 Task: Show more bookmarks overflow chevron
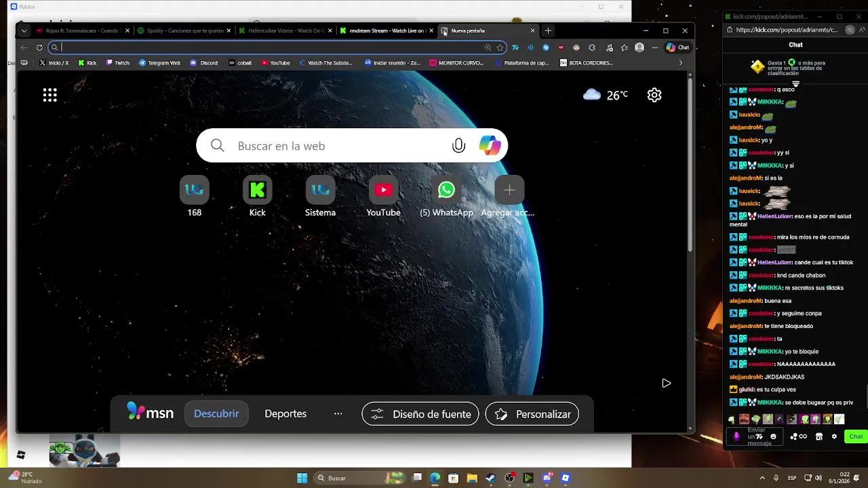681,63
